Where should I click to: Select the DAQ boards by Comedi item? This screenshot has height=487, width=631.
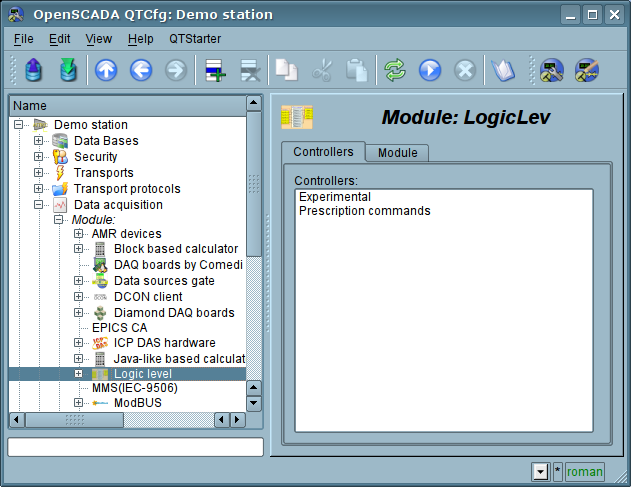coord(178,265)
